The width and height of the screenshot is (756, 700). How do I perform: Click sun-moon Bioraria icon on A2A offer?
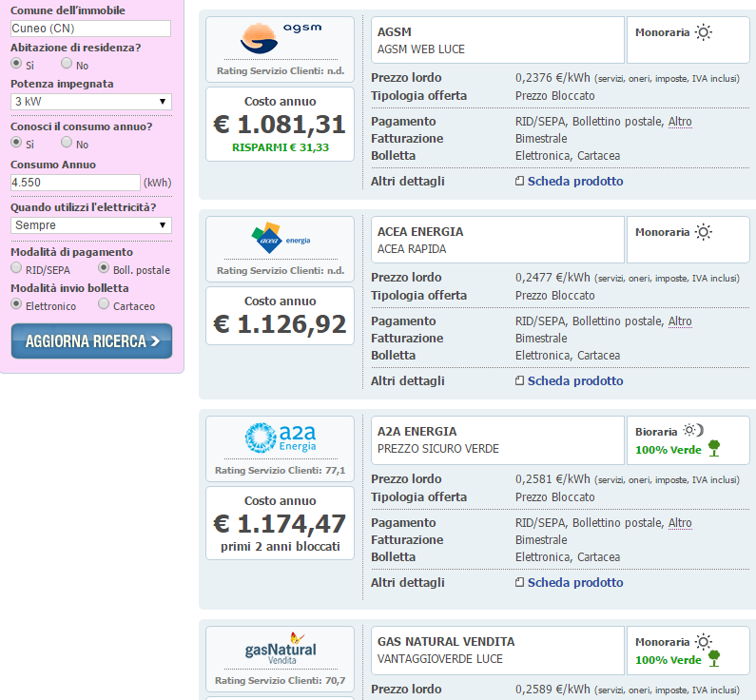click(x=694, y=430)
